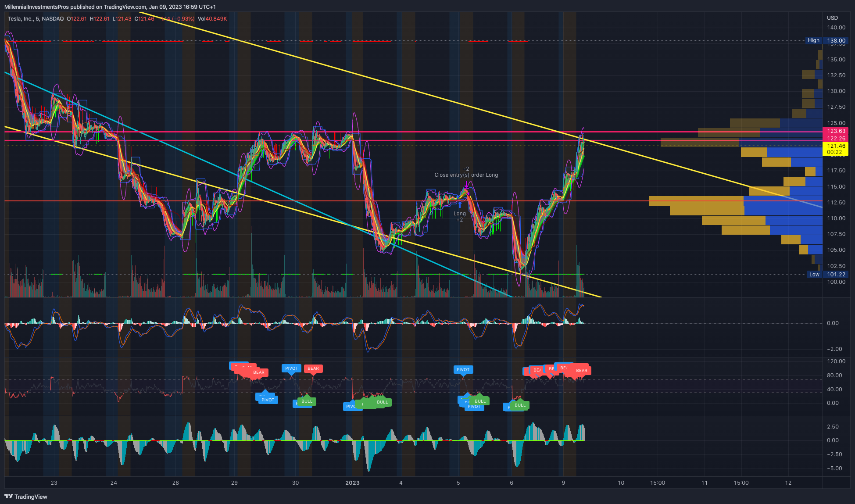
Task: Click the TradingView logo at bottom
Action: (25, 497)
